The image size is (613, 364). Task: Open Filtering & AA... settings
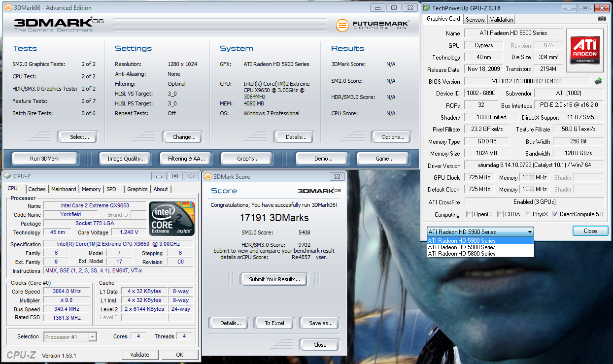186,159
